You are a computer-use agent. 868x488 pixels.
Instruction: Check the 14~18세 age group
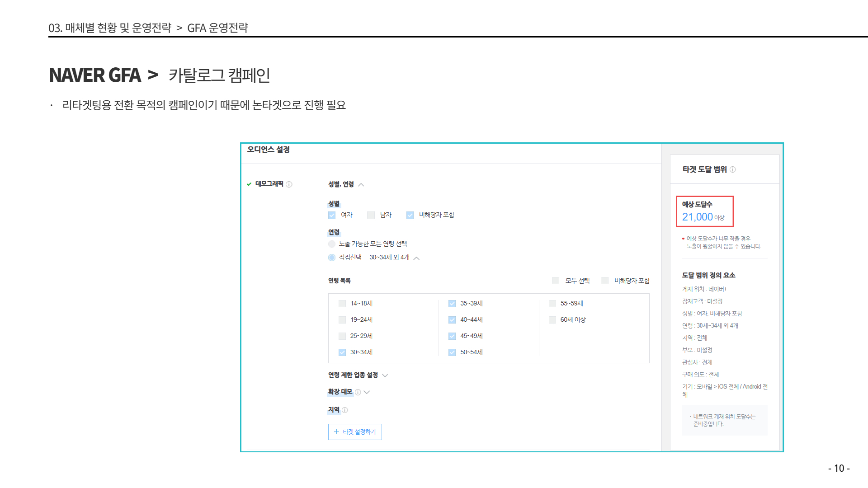pos(342,304)
